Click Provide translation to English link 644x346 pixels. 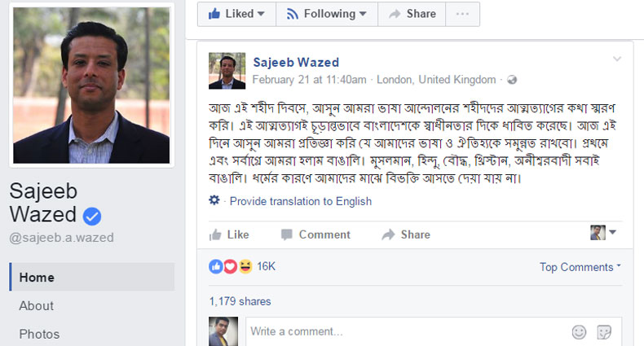tap(301, 201)
